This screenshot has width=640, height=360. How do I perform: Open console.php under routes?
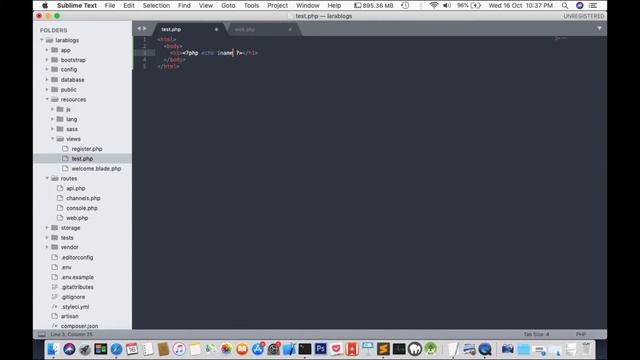[82, 208]
